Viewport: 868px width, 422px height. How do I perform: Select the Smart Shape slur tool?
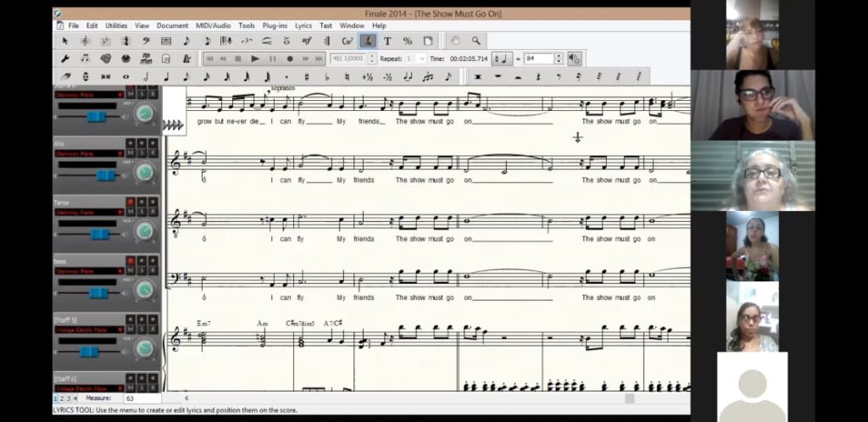[267, 41]
